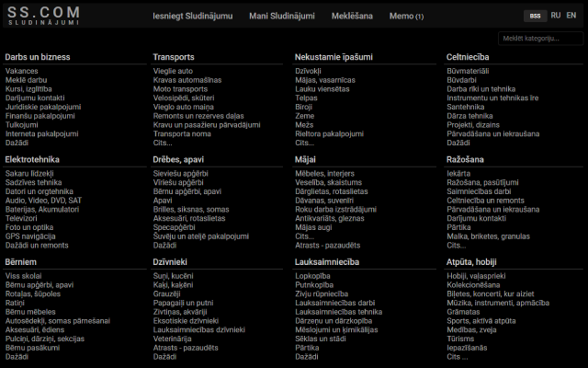Screen dimensions: 588x368
Task: Select Datori un orgtehnika
Action: 40,191
